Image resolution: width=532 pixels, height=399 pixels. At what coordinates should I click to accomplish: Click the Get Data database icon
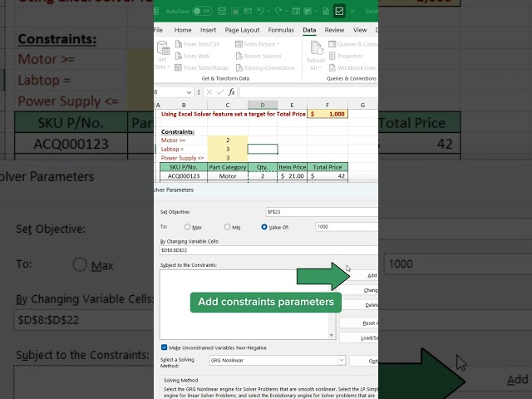163,48
